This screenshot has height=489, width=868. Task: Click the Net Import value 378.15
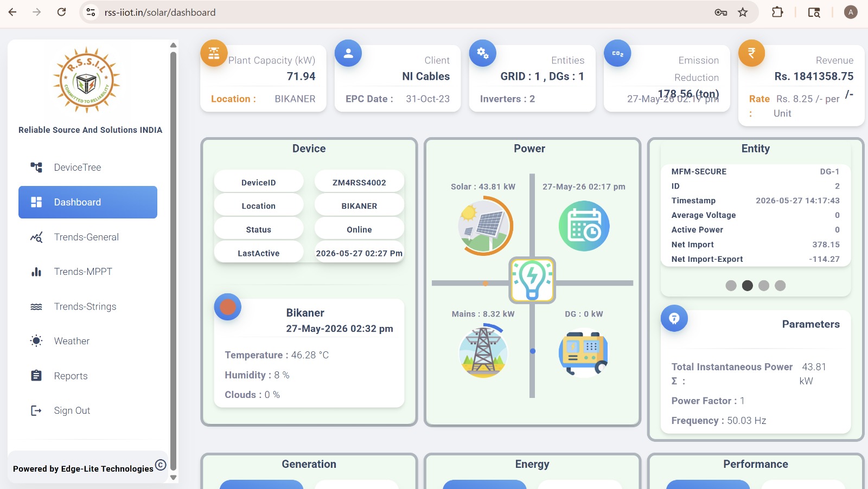826,244
